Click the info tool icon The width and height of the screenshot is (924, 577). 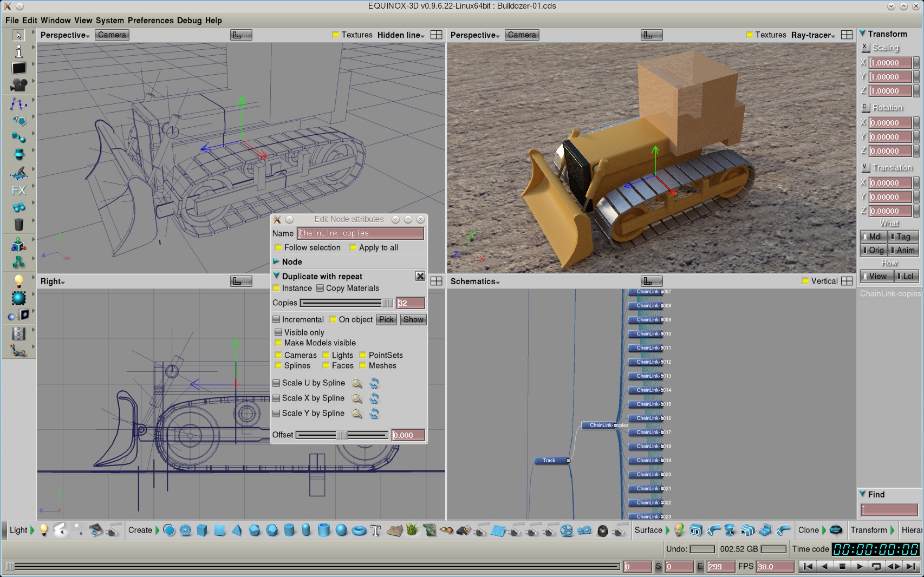coord(19,51)
